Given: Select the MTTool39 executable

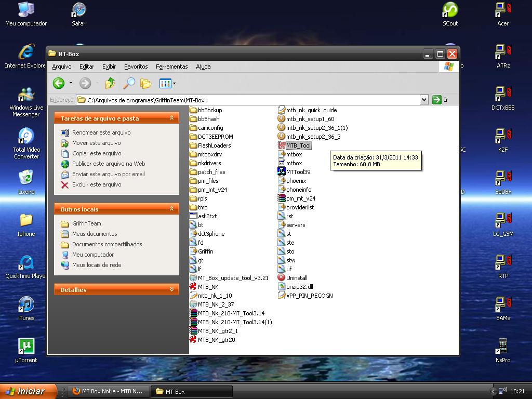Looking at the screenshot, I should [x=294, y=172].
